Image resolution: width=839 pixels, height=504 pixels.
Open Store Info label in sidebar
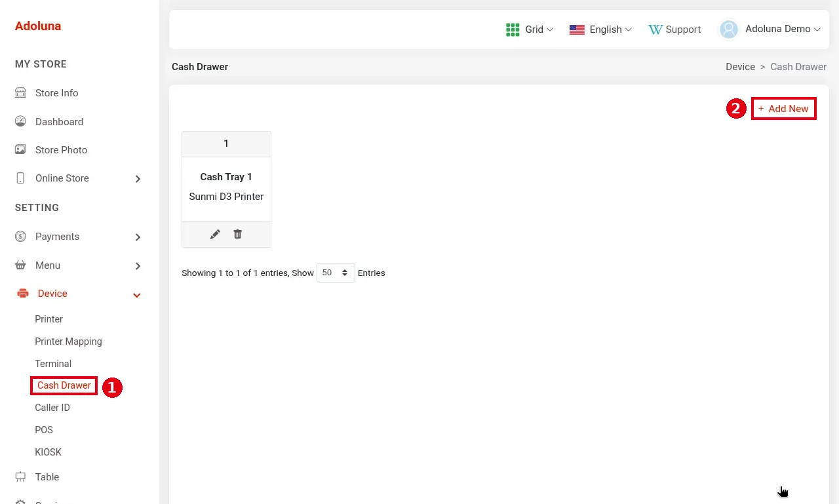[57, 93]
